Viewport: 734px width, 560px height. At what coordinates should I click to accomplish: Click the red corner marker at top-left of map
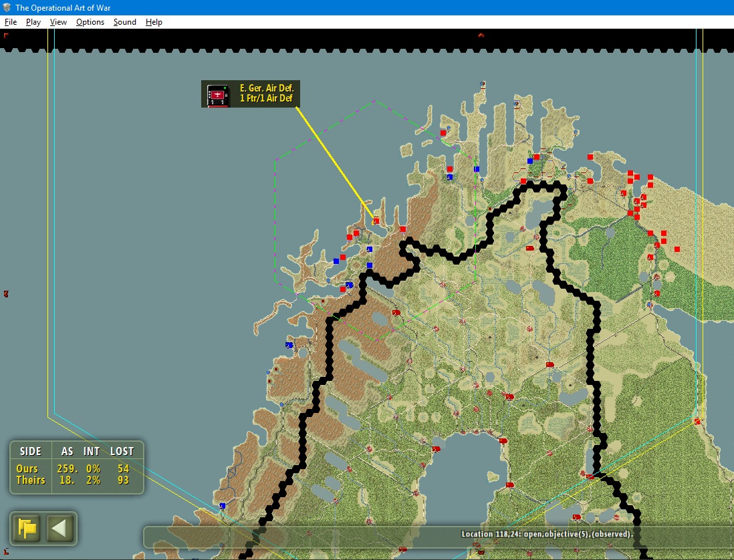5,35
